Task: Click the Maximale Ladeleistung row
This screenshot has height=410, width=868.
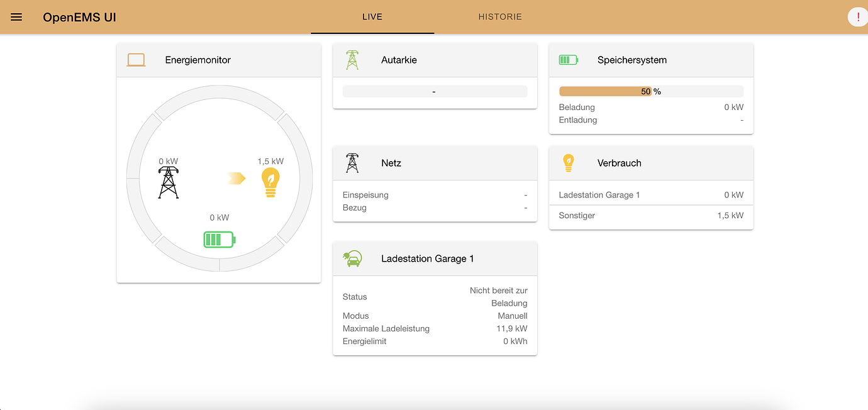Action: click(435, 328)
